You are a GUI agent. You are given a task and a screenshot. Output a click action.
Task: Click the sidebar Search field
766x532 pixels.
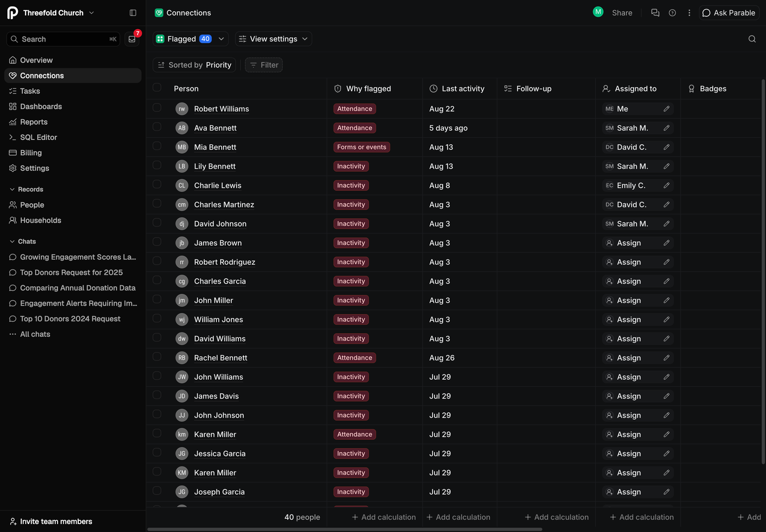tap(63, 39)
